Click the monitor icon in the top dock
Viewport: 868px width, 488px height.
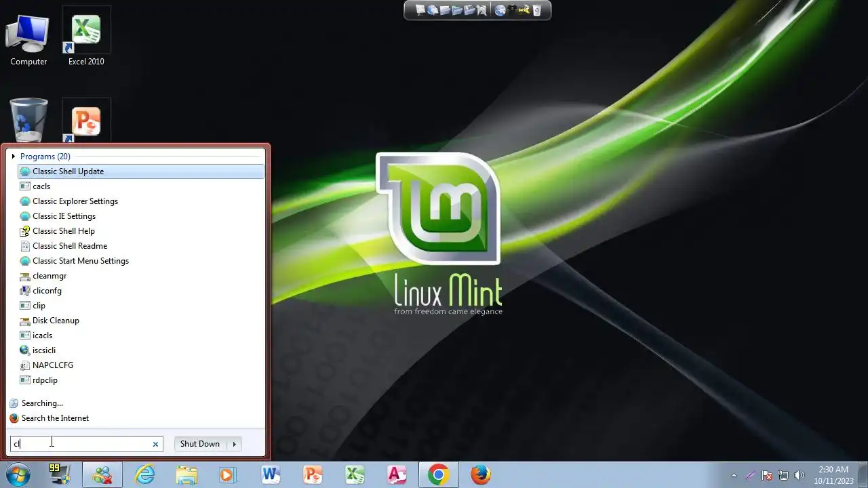[x=420, y=10]
